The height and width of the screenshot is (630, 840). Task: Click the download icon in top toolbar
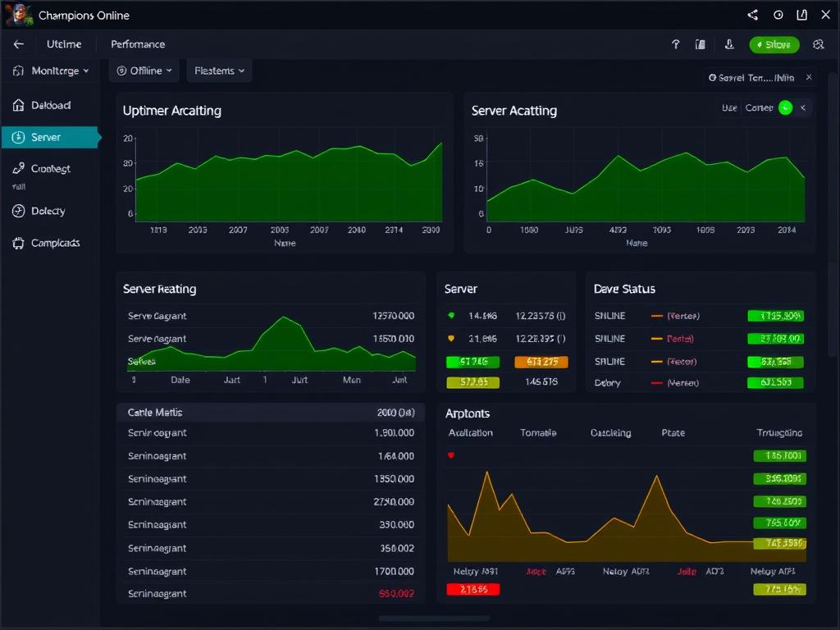click(x=729, y=44)
